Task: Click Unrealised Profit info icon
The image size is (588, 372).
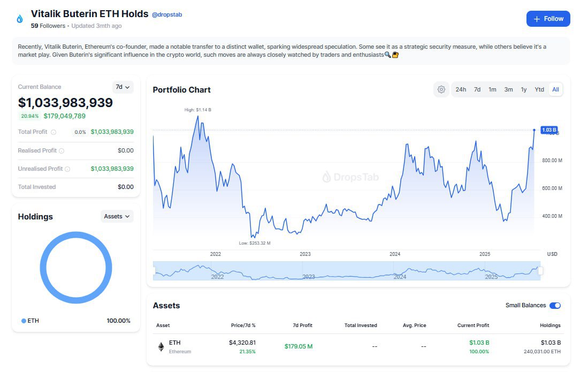Action: [x=67, y=169]
